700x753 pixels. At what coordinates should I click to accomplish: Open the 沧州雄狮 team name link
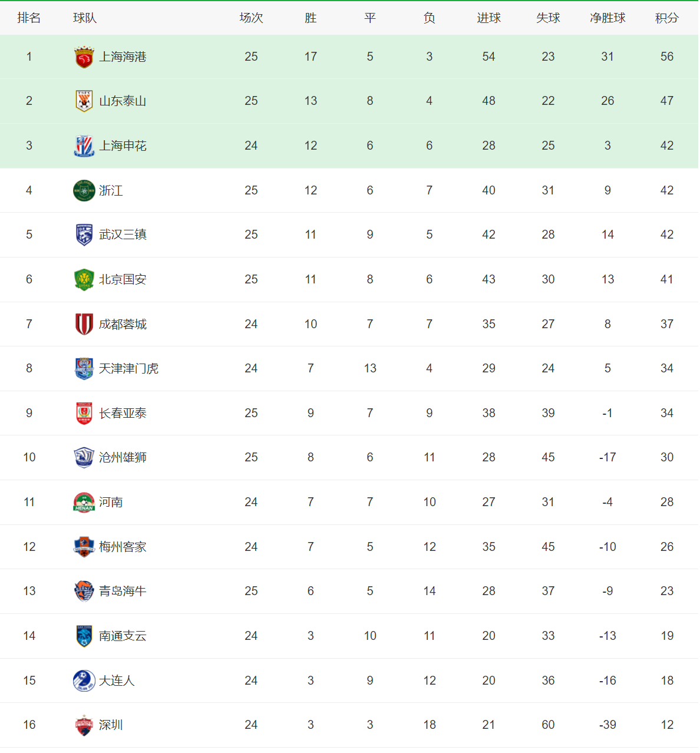(123, 458)
